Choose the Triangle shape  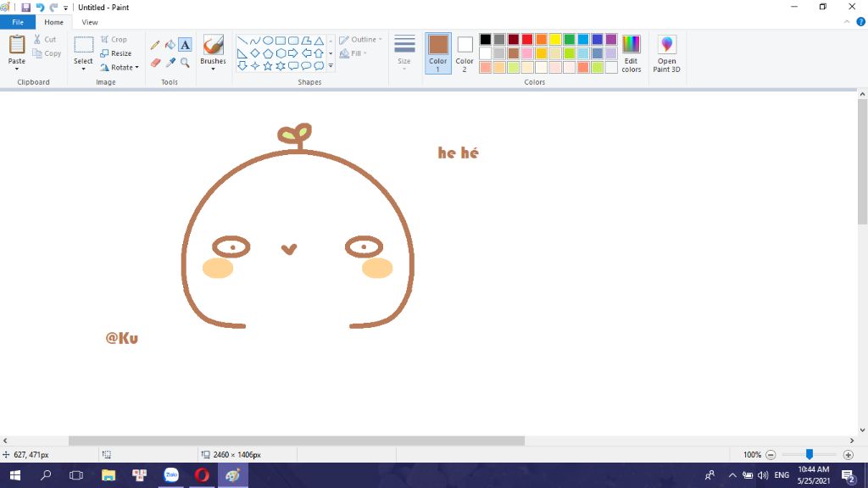pyautogui.click(x=319, y=41)
